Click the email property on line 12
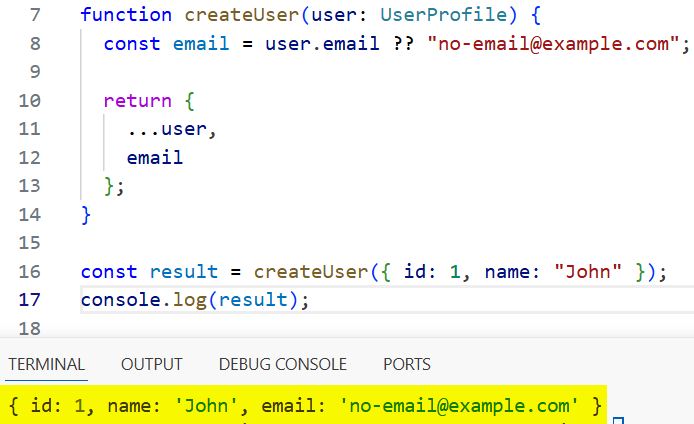This screenshot has width=694, height=424. [154, 158]
